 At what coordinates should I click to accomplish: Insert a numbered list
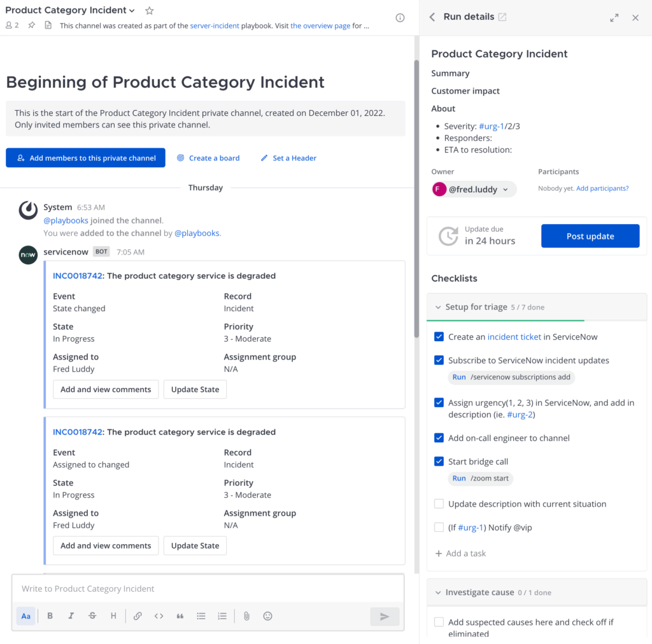(x=222, y=616)
